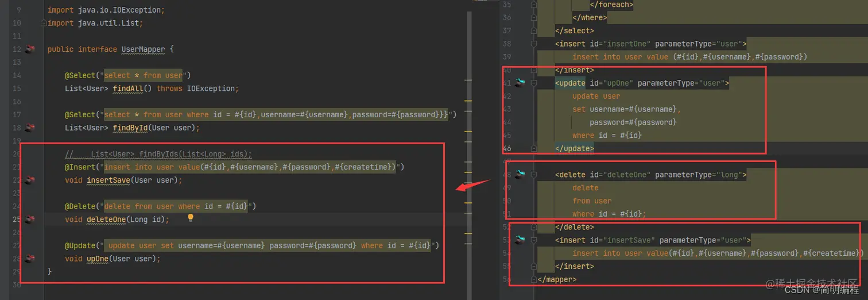The height and width of the screenshot is (300, 868).
Task: Collapse the import block fold marker at line 10
Action: pos(44,24)
